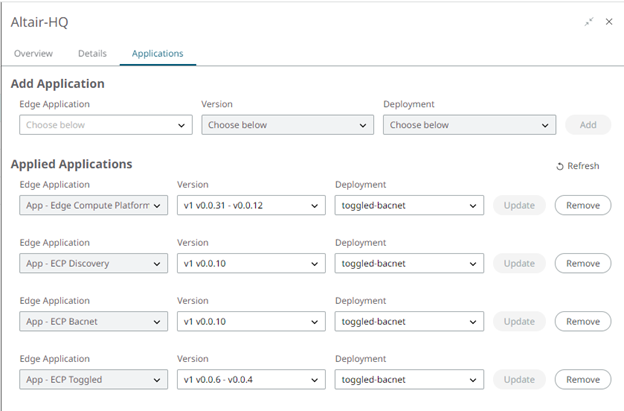Expand the App - Edge Compute Platform dropdown
Screen dimensions: 624x411
pos(93,205)
